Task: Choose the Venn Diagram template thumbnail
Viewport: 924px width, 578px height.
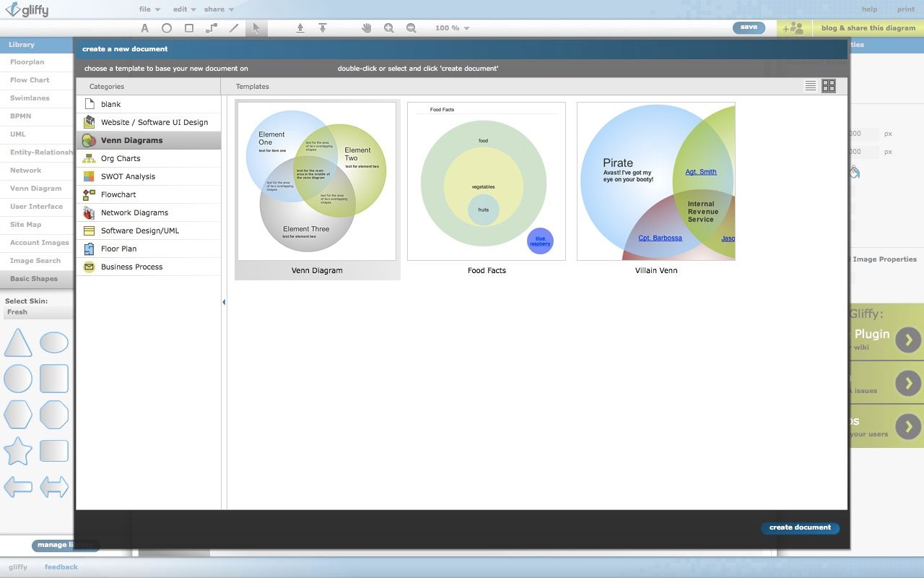Action: tap(317, 181)
